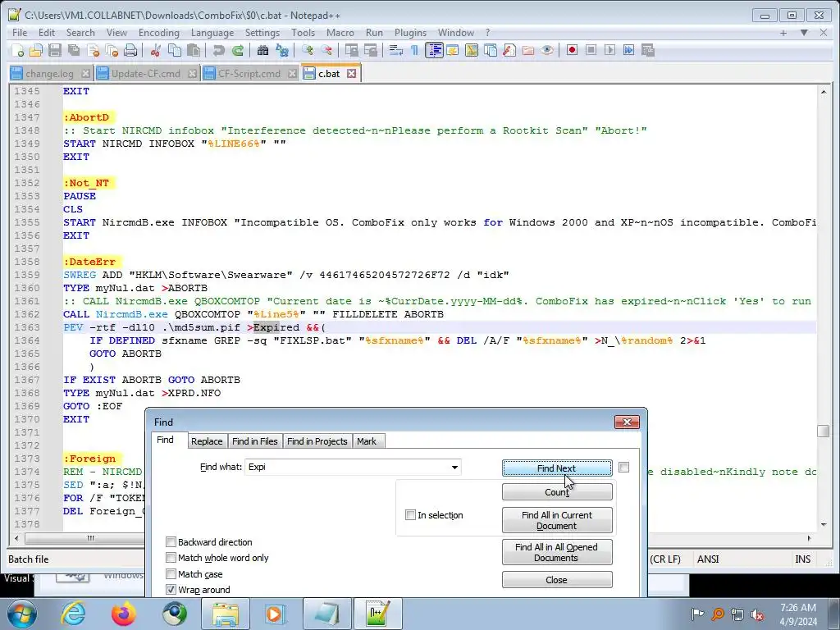
Task: Switch to the Replace tab
Action: click(x=207, y=441)
